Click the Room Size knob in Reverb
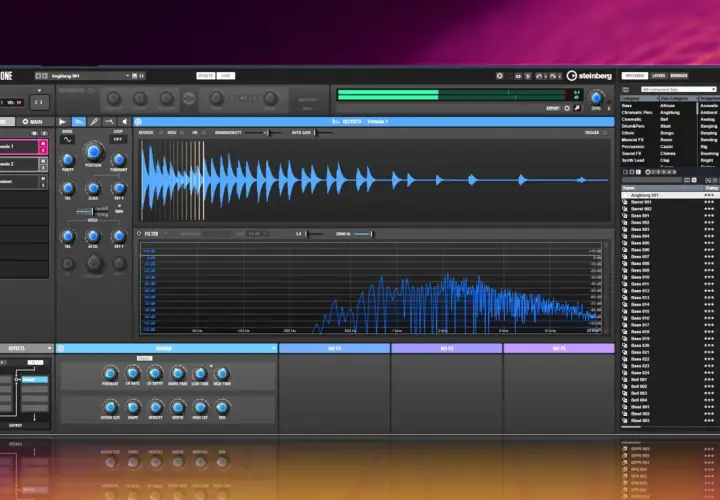 tap(110, 407)
